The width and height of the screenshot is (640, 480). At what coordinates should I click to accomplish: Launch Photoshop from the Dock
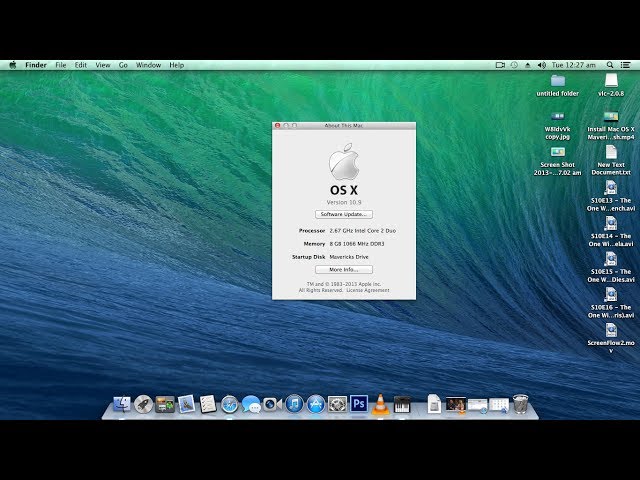[359, 404]
